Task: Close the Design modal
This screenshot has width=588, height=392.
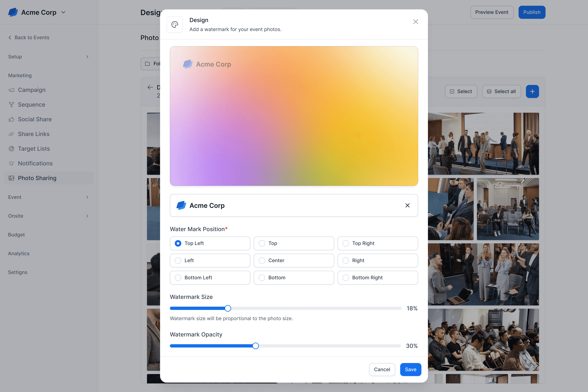Action: coord(416,22)
